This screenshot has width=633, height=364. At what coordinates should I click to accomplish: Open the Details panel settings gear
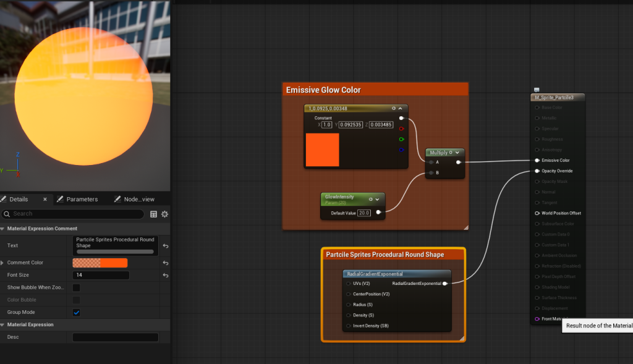point(165,214)
